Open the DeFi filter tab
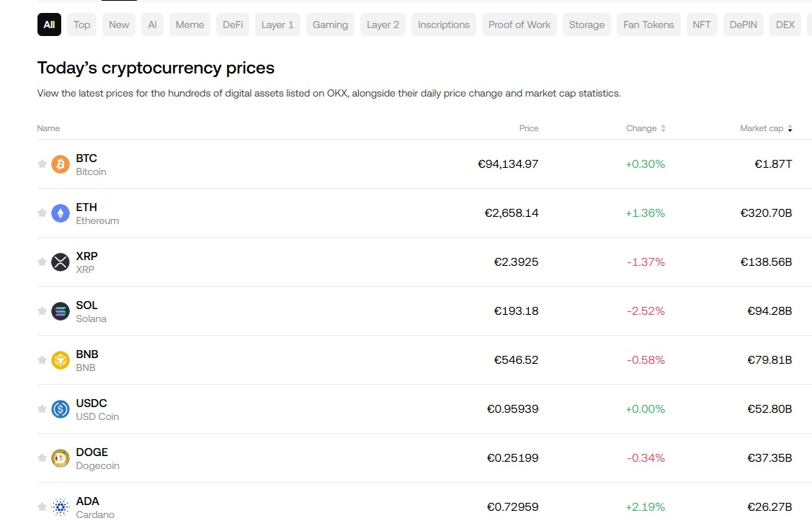812x531 pixels. tap(232, 24)
